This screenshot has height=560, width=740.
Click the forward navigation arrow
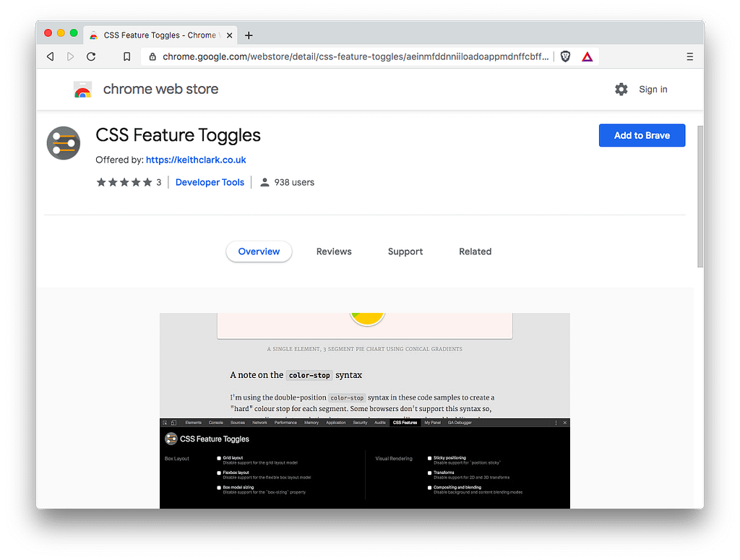[x=69, y=56]
